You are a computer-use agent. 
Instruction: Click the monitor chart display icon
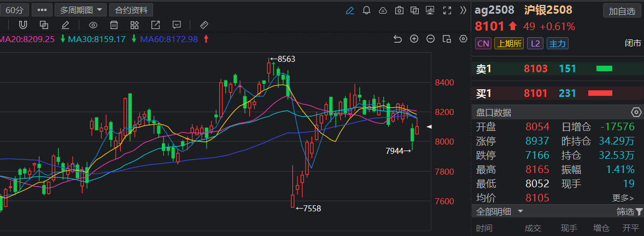[x=430, y=10]
